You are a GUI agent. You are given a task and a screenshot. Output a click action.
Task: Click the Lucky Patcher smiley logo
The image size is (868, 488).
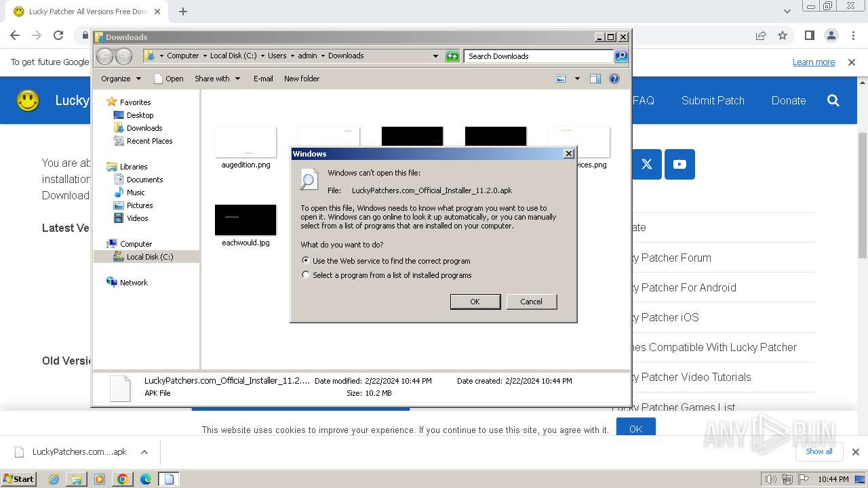[28, 100]
